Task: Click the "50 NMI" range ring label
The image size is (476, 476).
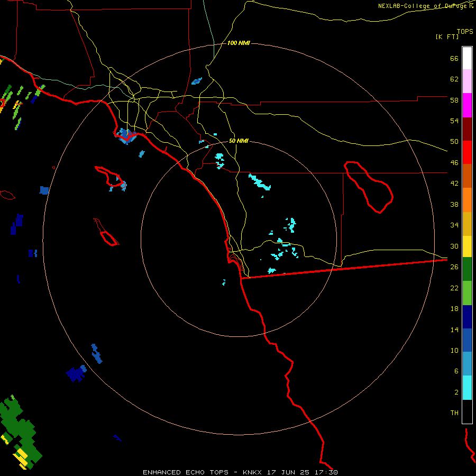Action: click(239, 141)
